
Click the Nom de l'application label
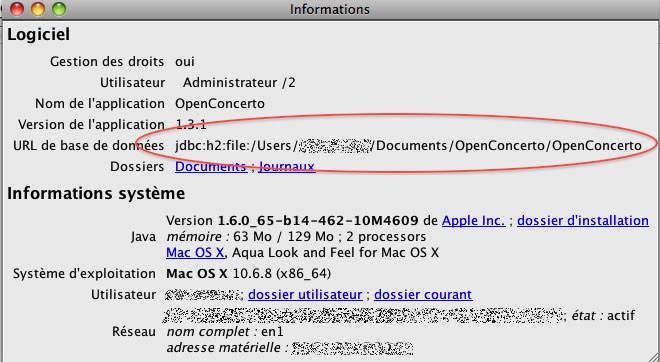coord(100,104)
